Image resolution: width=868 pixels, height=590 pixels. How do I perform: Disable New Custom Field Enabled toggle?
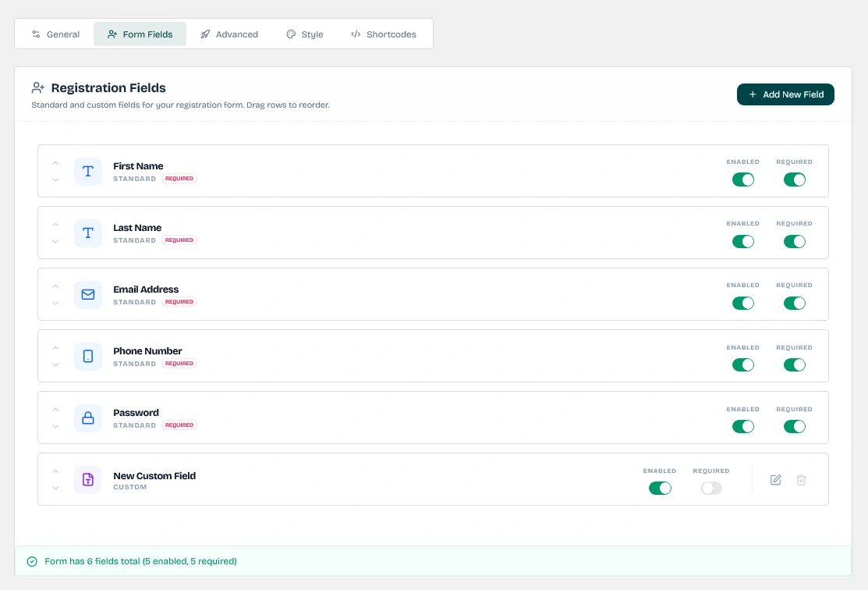click(x=660, y=488)
